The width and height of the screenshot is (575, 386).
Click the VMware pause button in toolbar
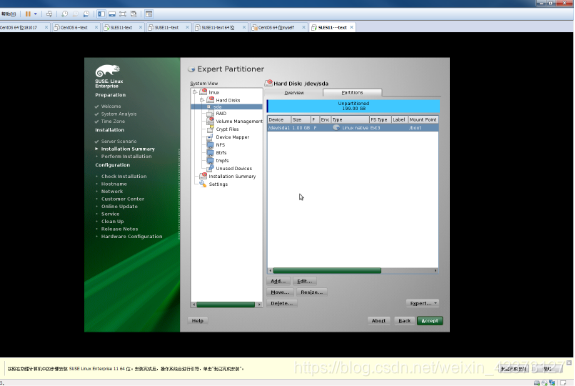(x=28, y=14)
